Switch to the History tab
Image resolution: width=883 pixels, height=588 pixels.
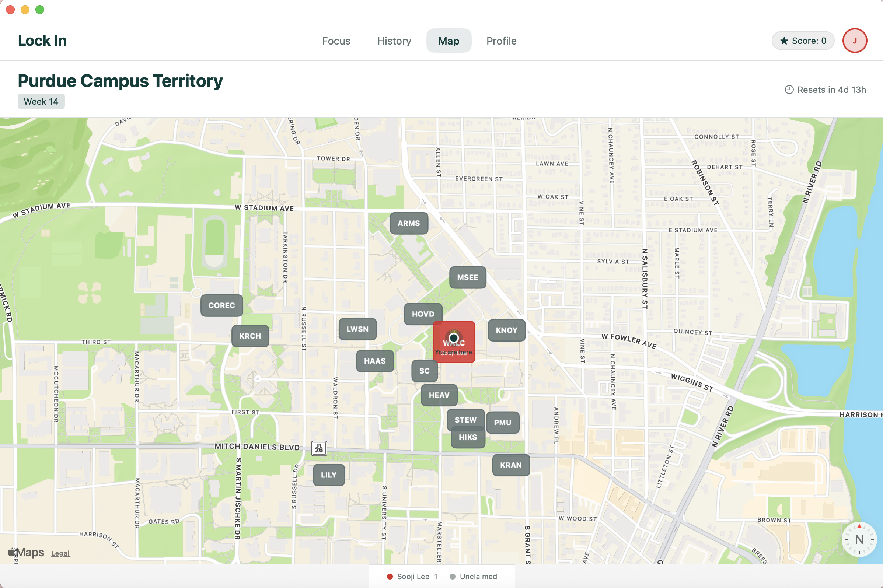pyautogui.click(x=394, y=41)
